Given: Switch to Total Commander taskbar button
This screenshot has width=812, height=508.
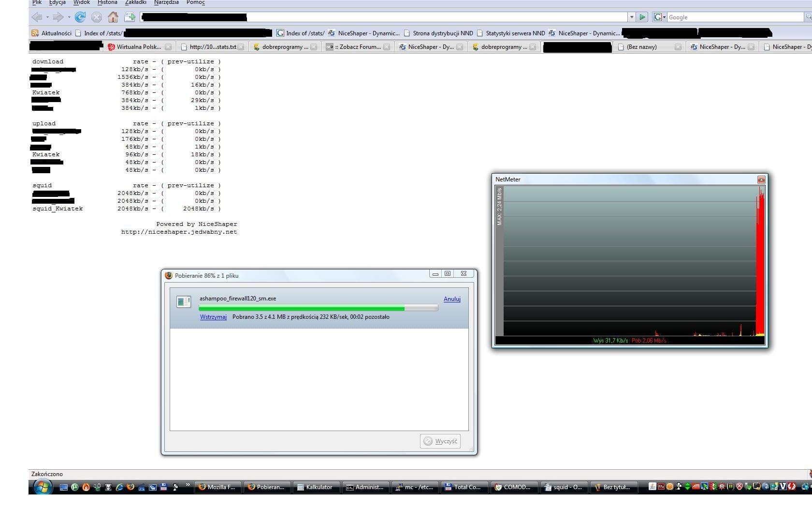Looking at the screenshot, I should click(x=464, y=487).
